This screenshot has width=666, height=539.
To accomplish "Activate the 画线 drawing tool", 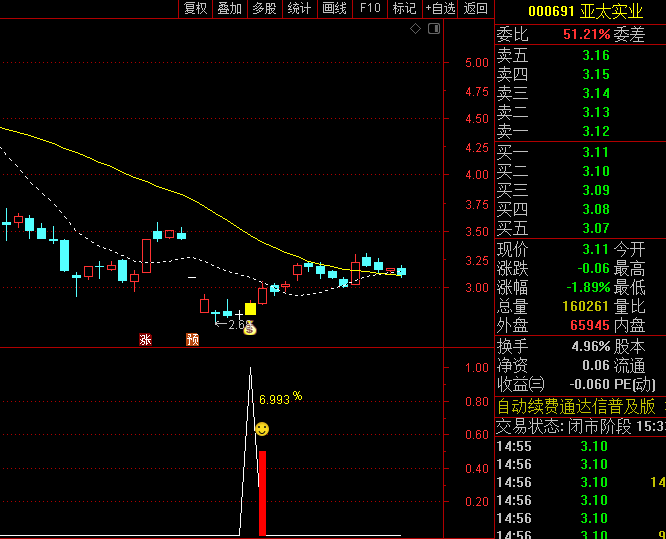I will click(x=335, y=8).
